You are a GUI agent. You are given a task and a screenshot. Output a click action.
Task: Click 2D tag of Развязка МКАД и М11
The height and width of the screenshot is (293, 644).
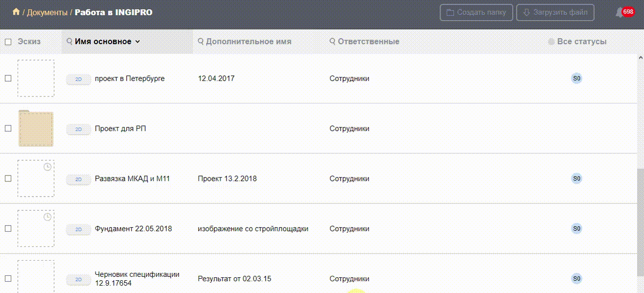coord(78,179)
